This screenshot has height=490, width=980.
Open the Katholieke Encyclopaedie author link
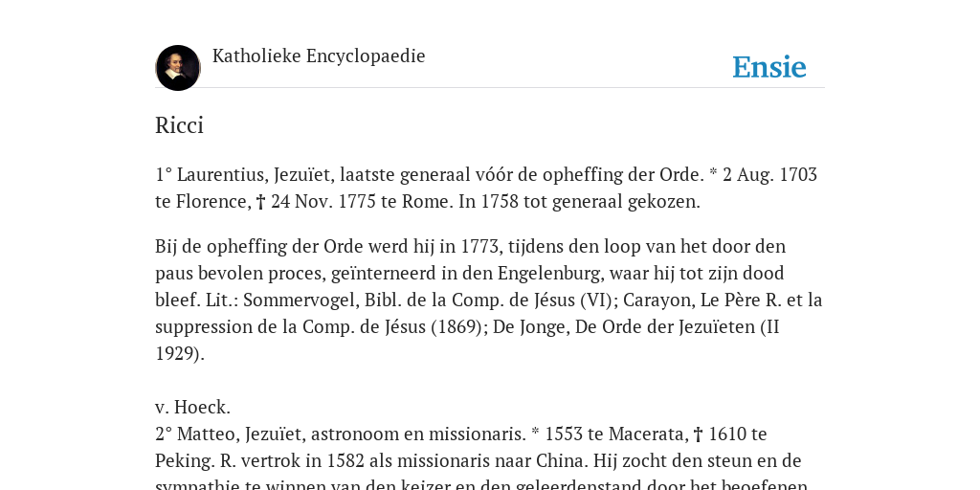[x=319, y=56]
